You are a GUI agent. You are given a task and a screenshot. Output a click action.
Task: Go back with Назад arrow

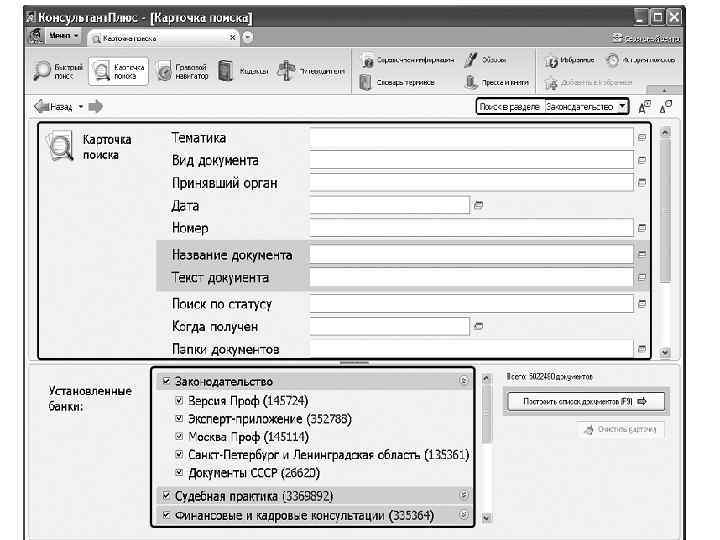(x=53, y=107)
